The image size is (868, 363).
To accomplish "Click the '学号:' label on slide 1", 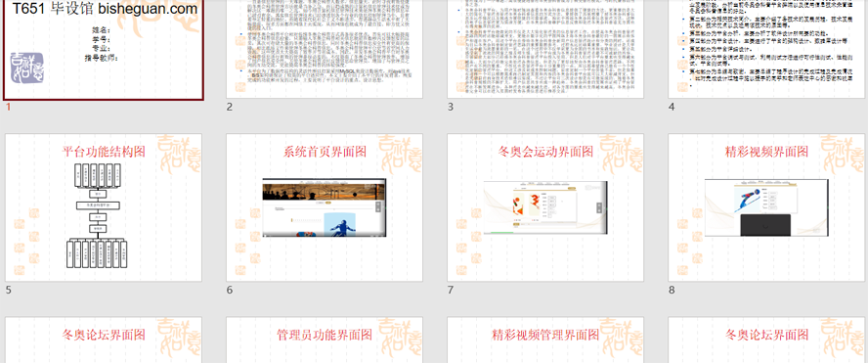I will click(x=102, y=39).
